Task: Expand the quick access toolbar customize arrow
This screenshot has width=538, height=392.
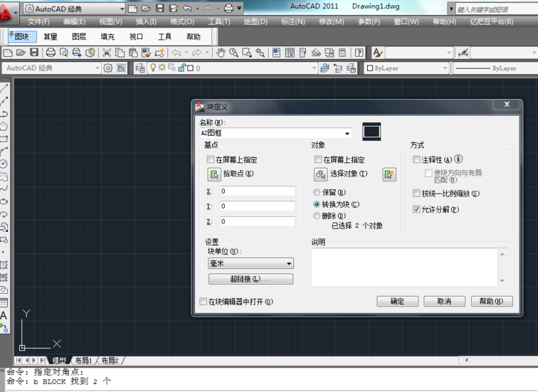Action: pyautogui.click(x=239, y=9)
